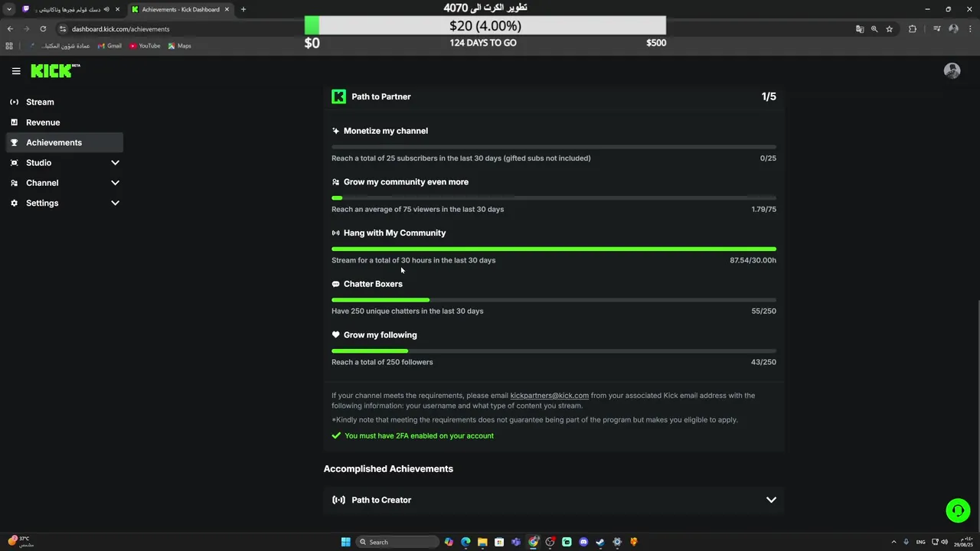Screen dimensions: 980x551
Task: Open a new browser tab
Action: pos(243,9)
